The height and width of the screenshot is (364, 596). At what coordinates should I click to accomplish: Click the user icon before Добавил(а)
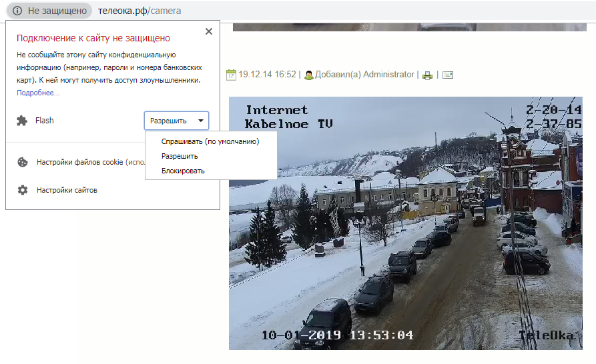[x=309, y=75]
